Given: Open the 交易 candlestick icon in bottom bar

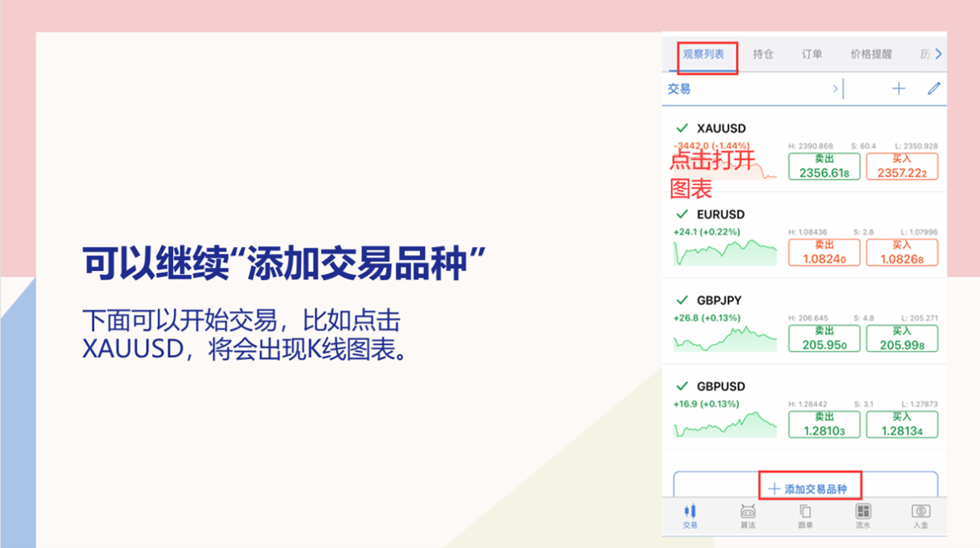Looking at the screenshot, I should (x=690, y=512).
